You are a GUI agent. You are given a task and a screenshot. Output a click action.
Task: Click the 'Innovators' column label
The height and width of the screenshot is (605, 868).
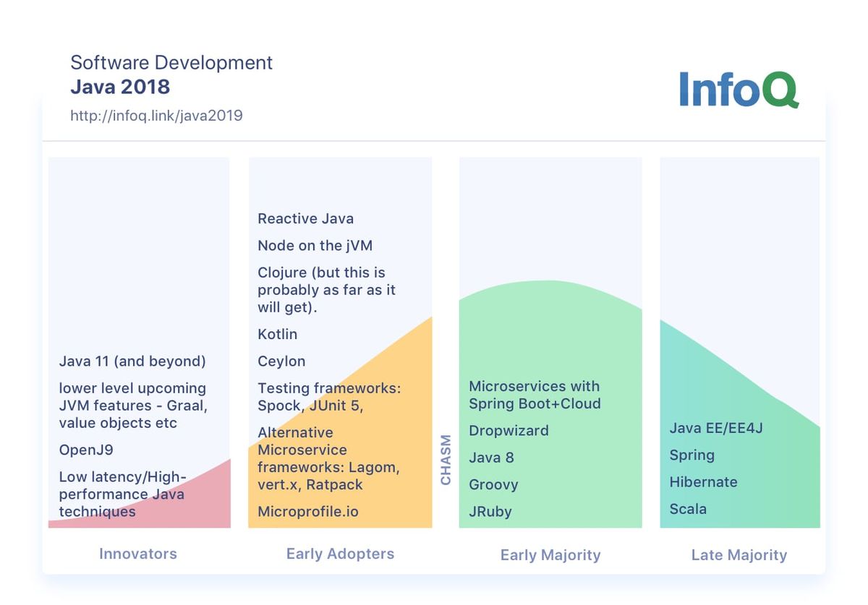138,554
